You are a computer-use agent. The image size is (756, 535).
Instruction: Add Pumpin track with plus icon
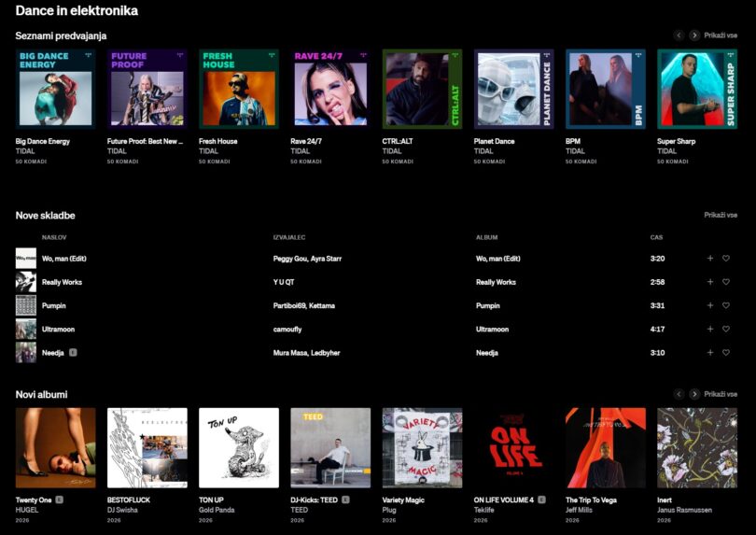pos(709,305)
